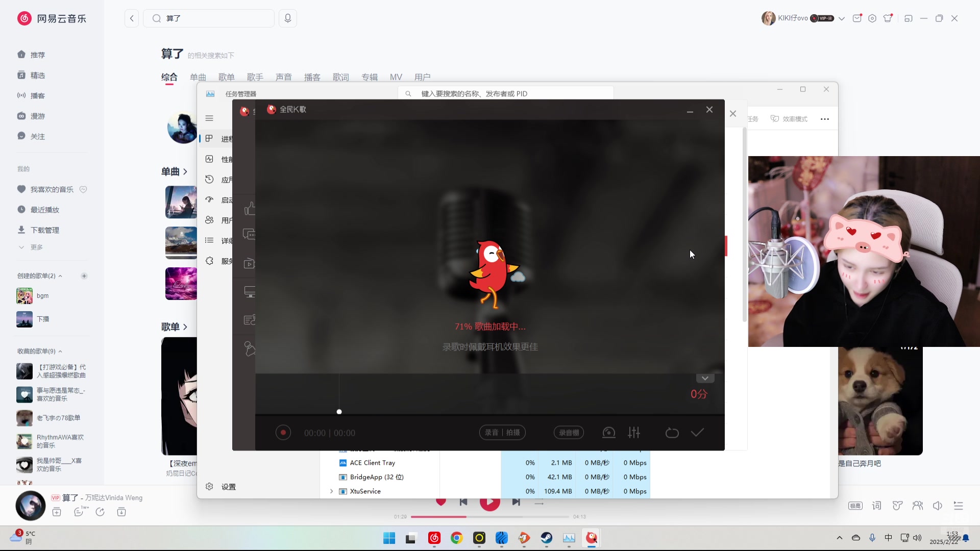Toggle heartbeat mode icon beside 我喜欢的音乐
Screen dimensions: 980x551
[83, 189]
